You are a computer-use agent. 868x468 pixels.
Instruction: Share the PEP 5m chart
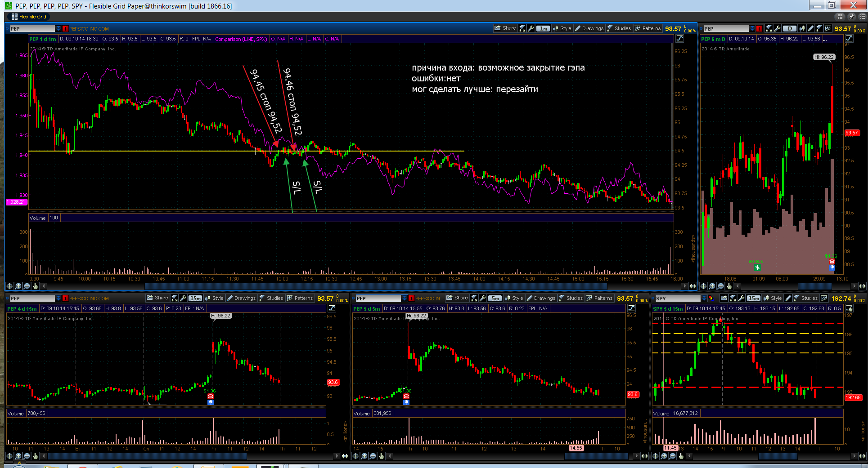pos(457,298)
